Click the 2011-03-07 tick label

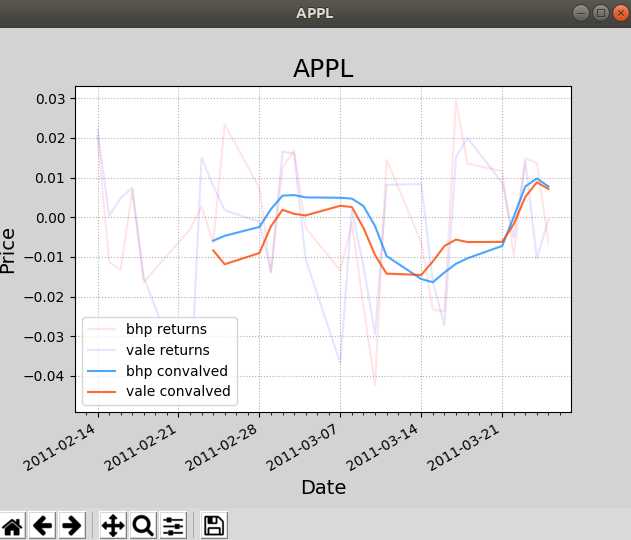[x=302, y=447]
